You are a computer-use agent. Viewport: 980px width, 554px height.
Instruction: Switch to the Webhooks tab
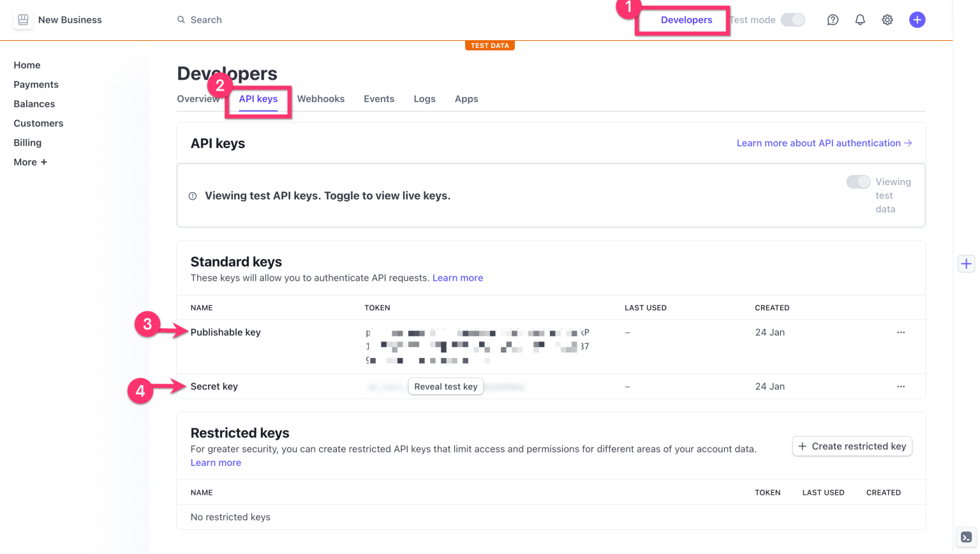click(x=321, y=99)
